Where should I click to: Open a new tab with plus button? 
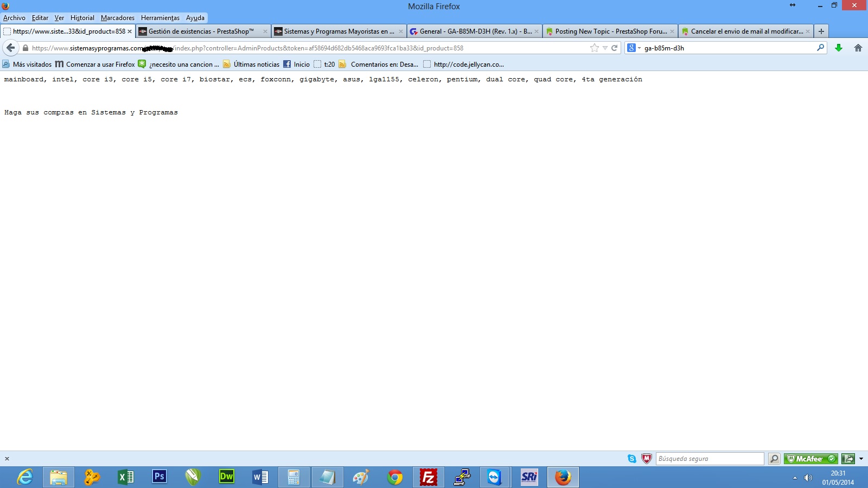(821, 31)
